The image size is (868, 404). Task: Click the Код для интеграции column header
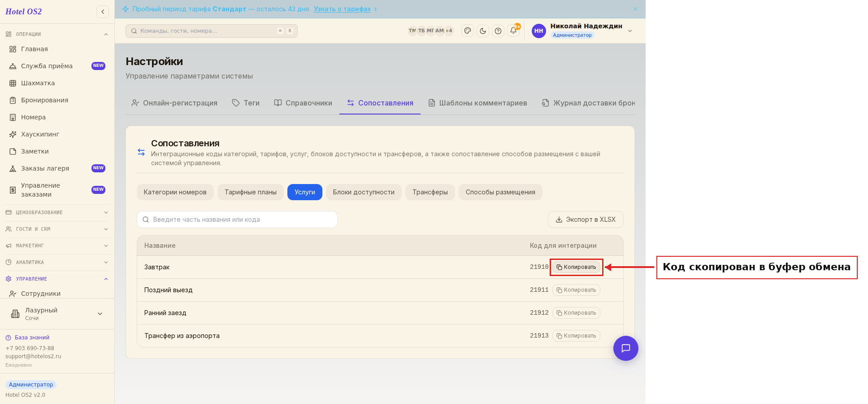[563, 246]
